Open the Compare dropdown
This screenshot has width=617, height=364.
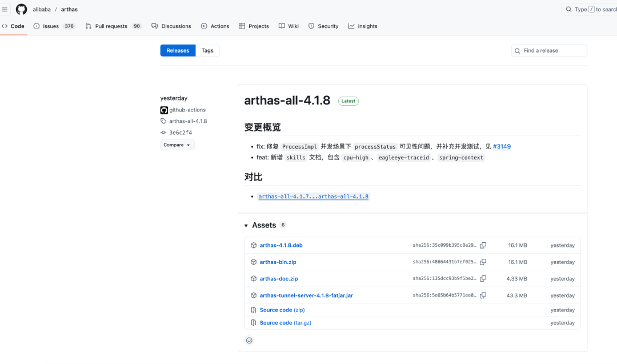click(177, 145)
